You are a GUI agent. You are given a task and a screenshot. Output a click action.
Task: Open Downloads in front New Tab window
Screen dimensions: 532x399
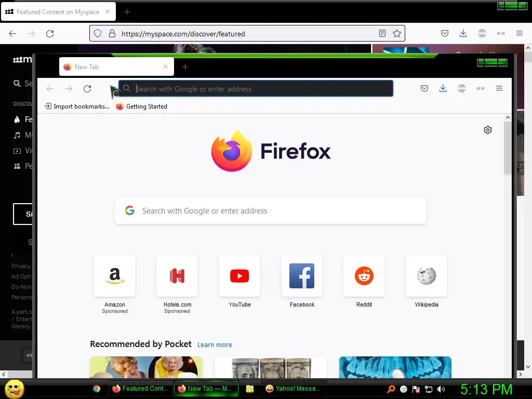(443, 88)
